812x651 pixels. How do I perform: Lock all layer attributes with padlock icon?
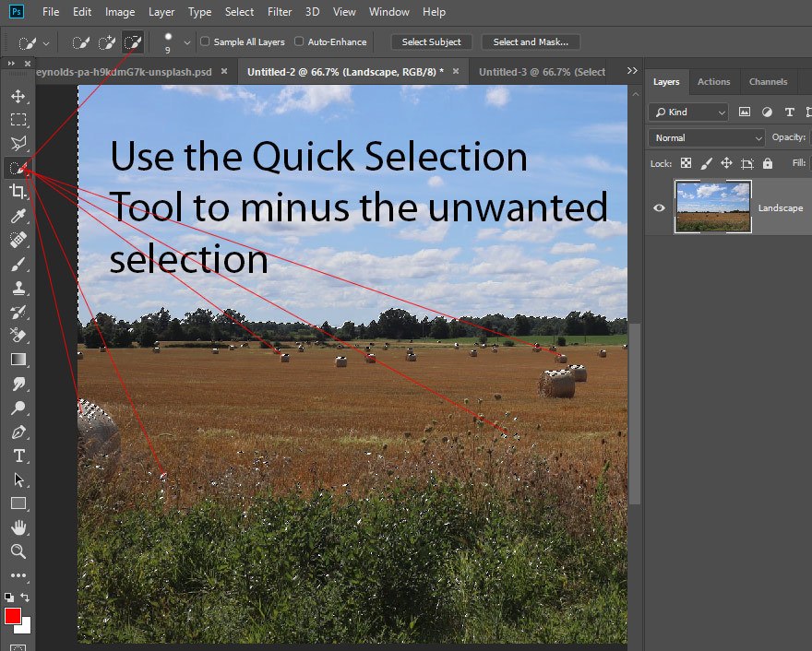click(x=769, y=163)
